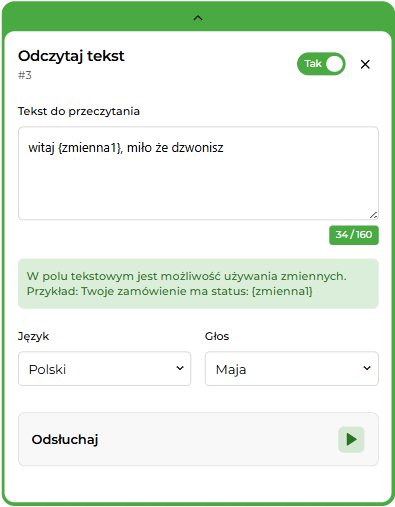Click the #3 step number
Screen dimensions: 395x507
25,75
